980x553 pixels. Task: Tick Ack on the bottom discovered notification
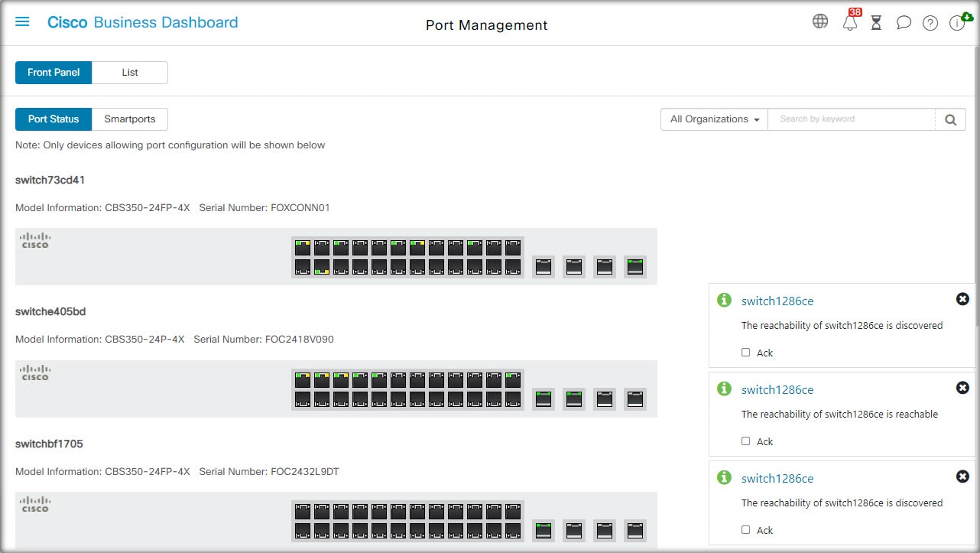(746, 530)
